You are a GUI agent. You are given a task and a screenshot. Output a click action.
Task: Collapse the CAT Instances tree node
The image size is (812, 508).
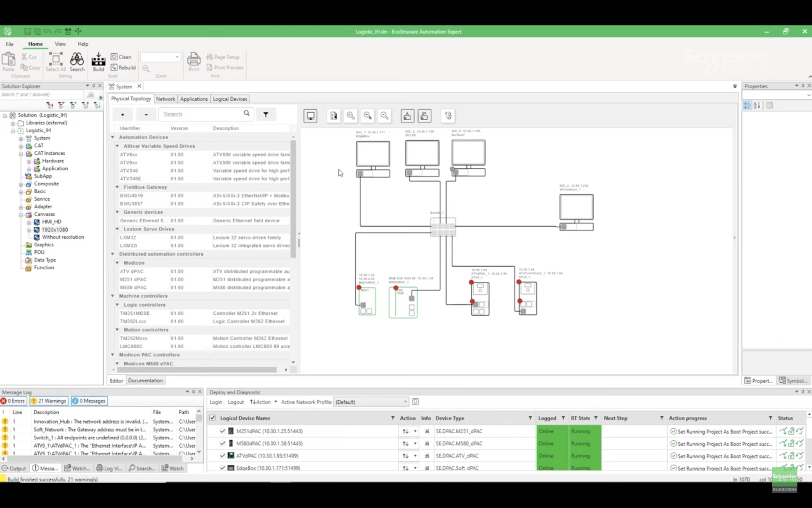[21, 154]
